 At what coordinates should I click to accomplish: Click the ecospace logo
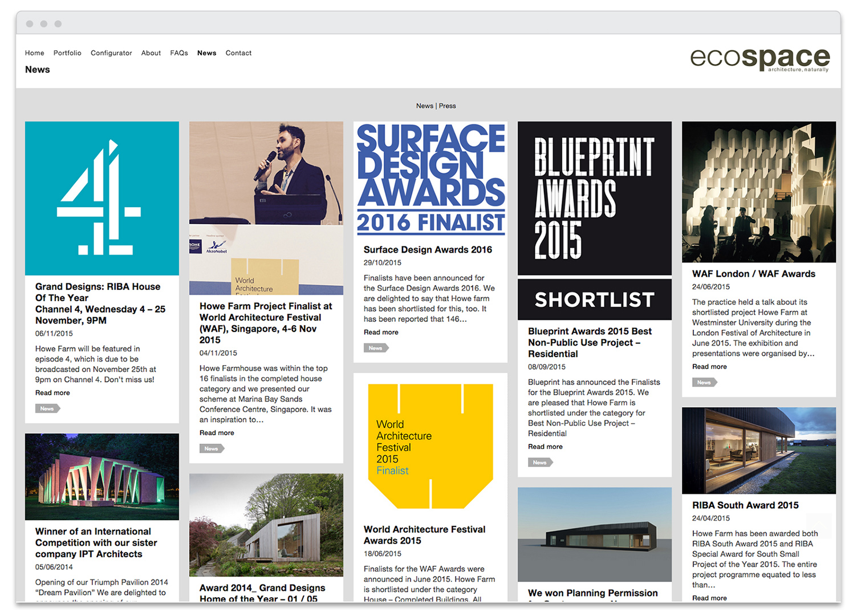759,59
